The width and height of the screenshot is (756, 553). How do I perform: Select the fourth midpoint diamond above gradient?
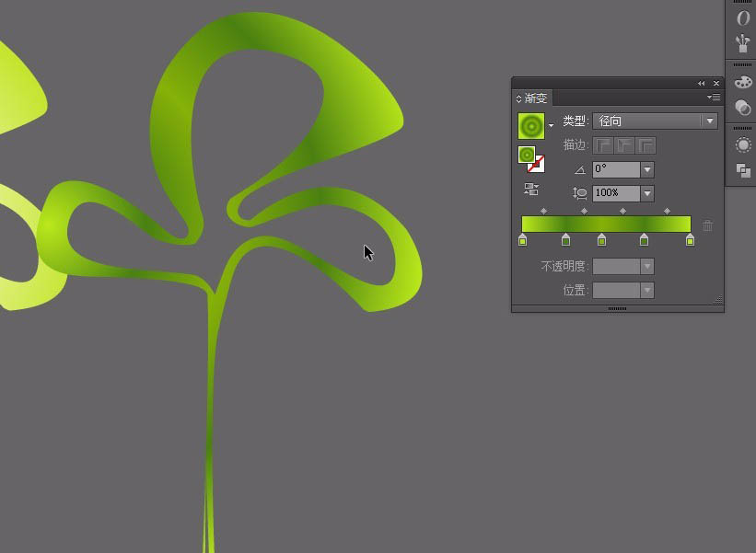click(x=668, y=211)
